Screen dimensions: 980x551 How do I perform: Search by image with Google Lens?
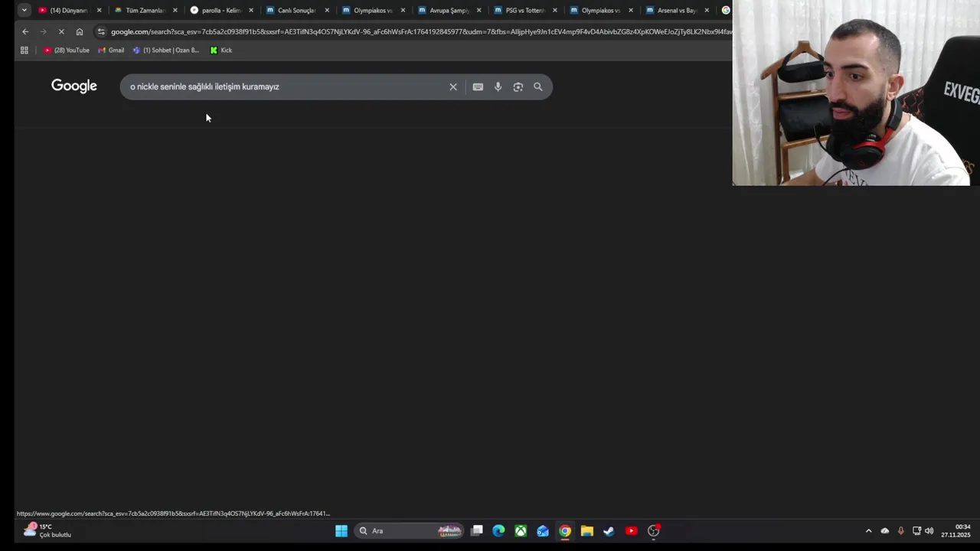tap(518, 87)
